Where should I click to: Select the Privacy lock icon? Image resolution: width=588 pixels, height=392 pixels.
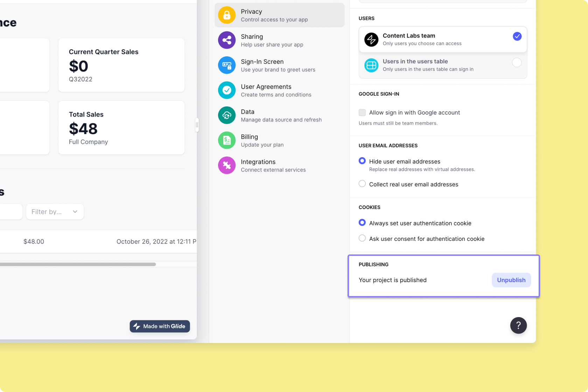point(227,15)
